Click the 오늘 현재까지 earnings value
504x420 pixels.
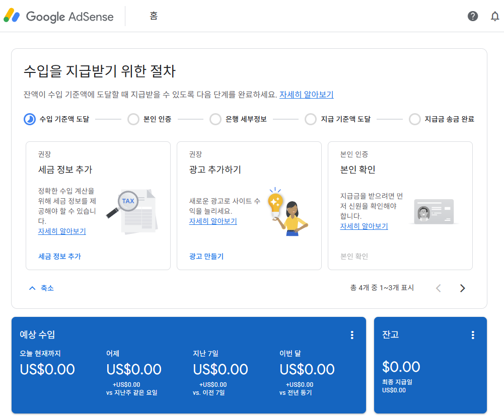click(x=47, y=369)
